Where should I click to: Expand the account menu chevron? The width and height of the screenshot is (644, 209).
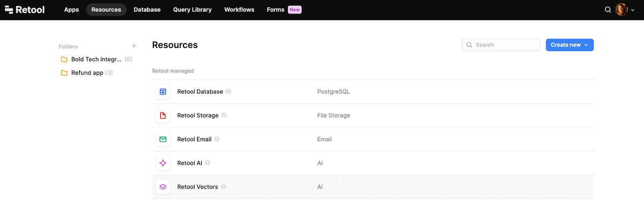633,10
